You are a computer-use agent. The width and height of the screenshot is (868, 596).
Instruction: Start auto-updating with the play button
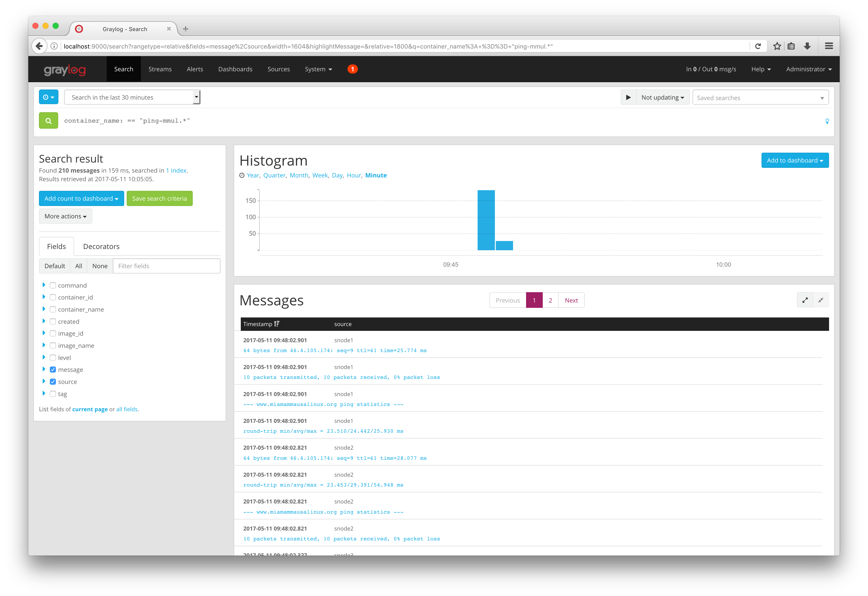click(628, 97)
